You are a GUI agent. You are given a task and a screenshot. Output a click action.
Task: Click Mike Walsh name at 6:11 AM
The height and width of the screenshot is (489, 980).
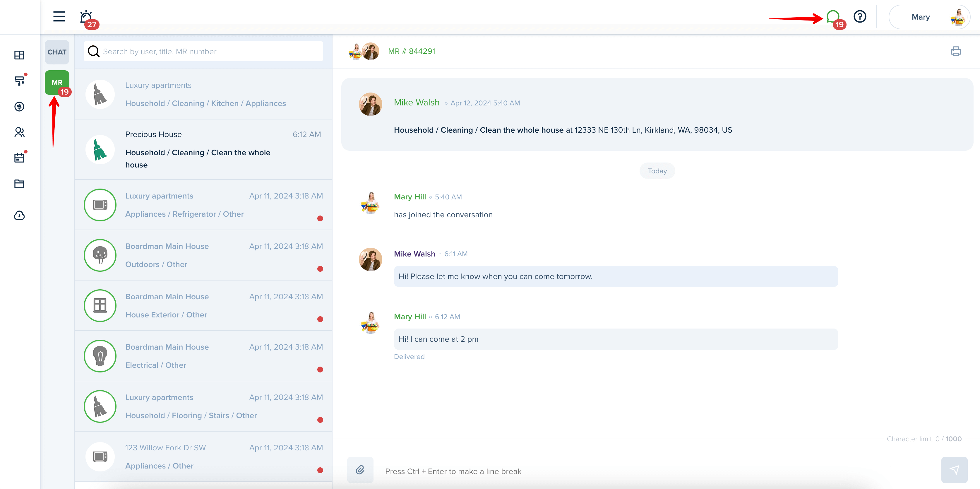click(x=414, y=254)
